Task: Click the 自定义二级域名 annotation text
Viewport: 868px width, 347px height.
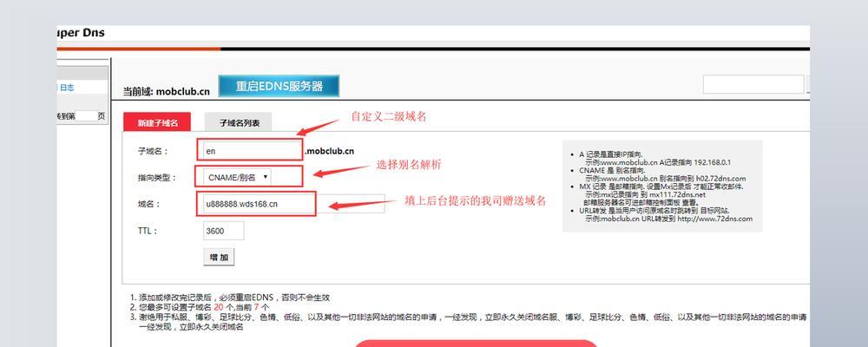Action: coord(388,116)
